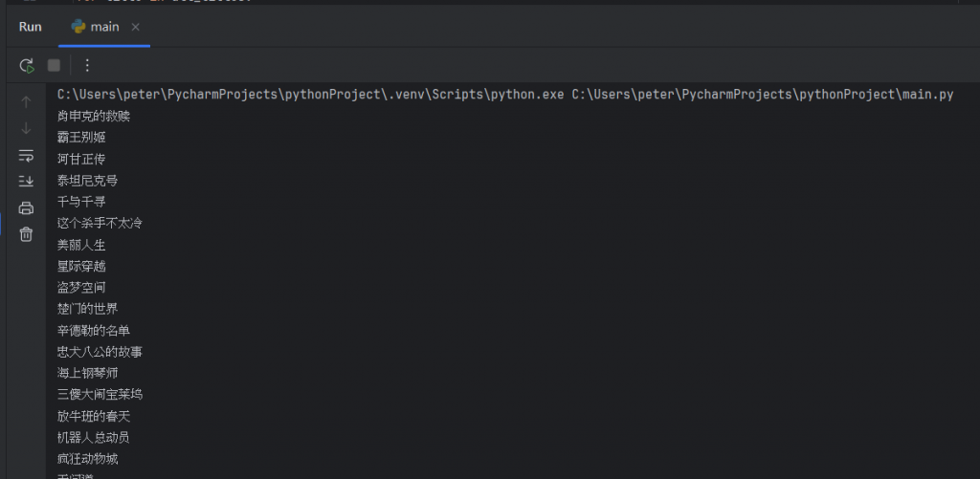Select output line 这个杀手不太冷
The width and height of the screenshot is (980, 479).
(100, 223)
